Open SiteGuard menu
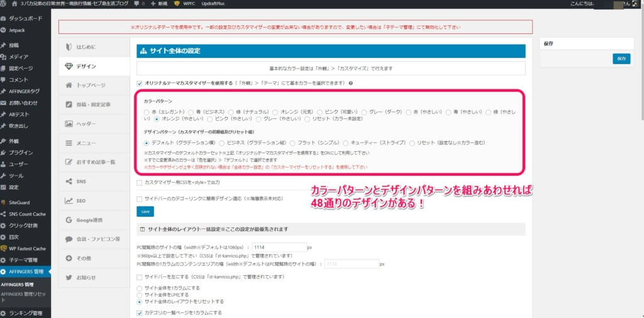 pyautogui.click(x=25, y=202)
